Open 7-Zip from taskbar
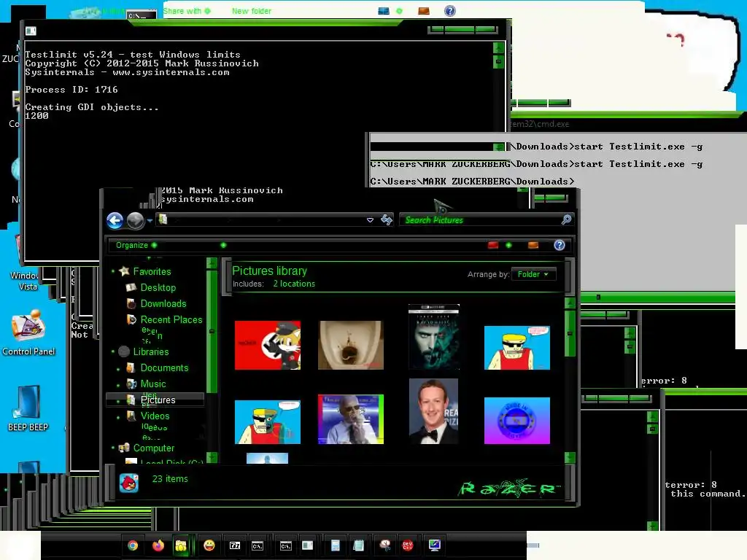The height and width of the screenshot is (560, 747). tap(235, 545)
